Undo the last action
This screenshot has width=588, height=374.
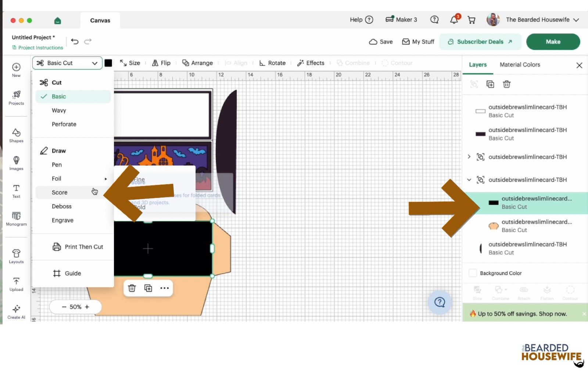pyautogui.click(x=75, y=42)
